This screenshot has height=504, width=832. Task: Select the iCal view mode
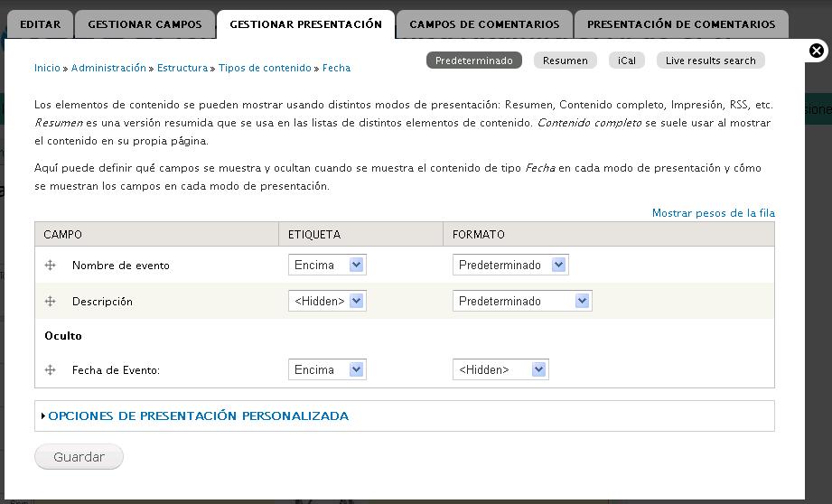pos(627,61)
